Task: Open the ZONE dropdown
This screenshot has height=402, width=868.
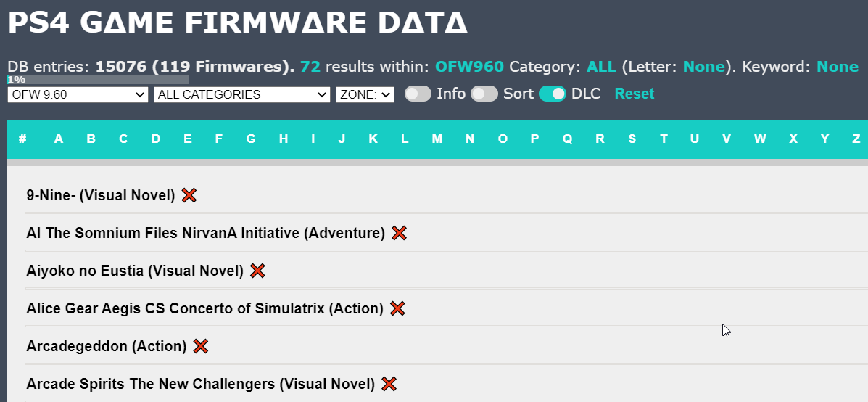Action: pos(365,94)
